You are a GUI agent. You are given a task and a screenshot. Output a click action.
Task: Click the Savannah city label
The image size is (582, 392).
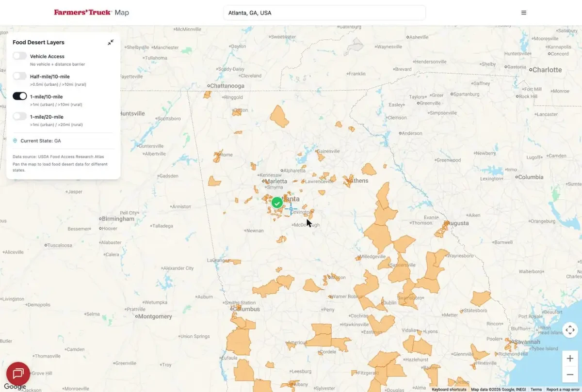527,342
